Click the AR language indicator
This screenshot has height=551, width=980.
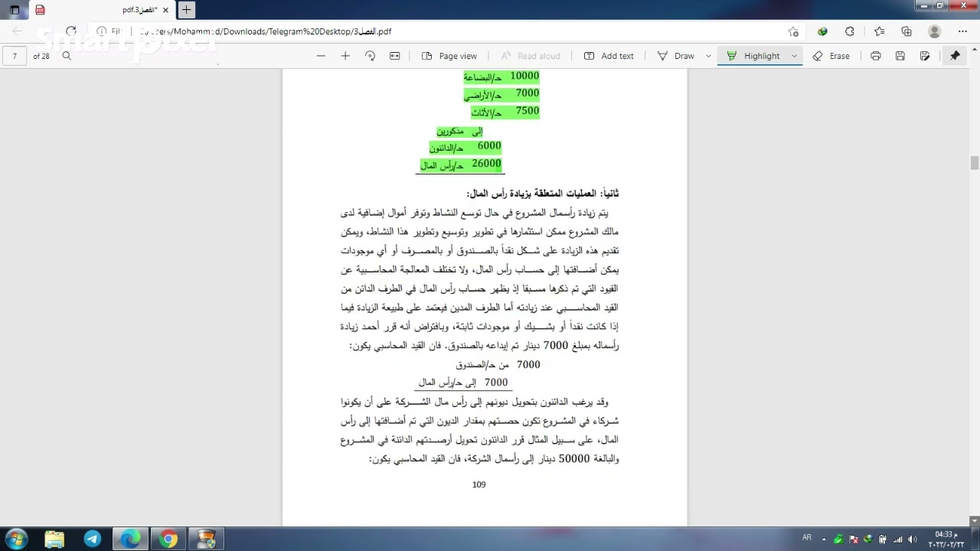click(807, 538)
